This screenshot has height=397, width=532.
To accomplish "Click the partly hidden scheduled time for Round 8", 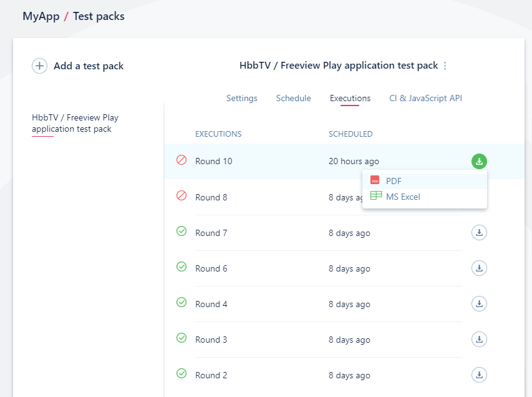I will point(346,197).
